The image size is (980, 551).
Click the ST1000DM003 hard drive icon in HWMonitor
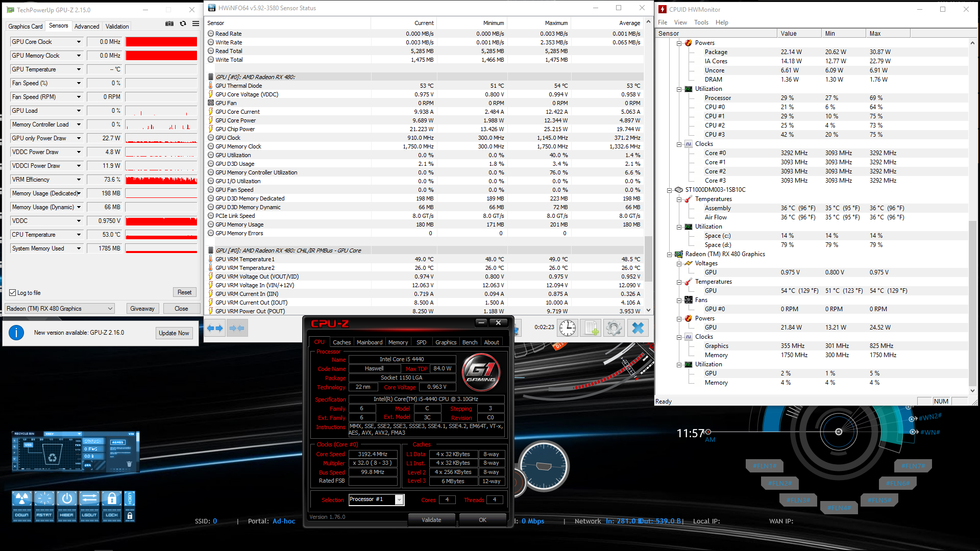(x=679, y=190)
